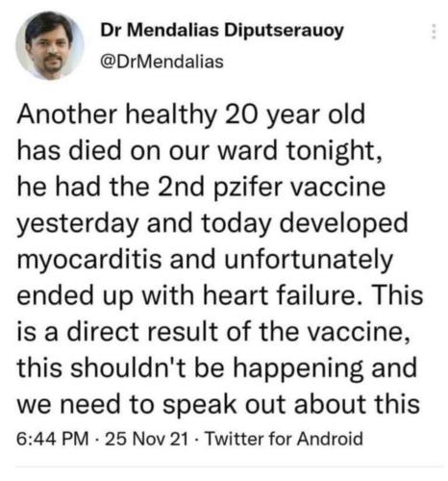
Task: Click the line "we need to speak out about this"
Action: (x=218, y=404)
